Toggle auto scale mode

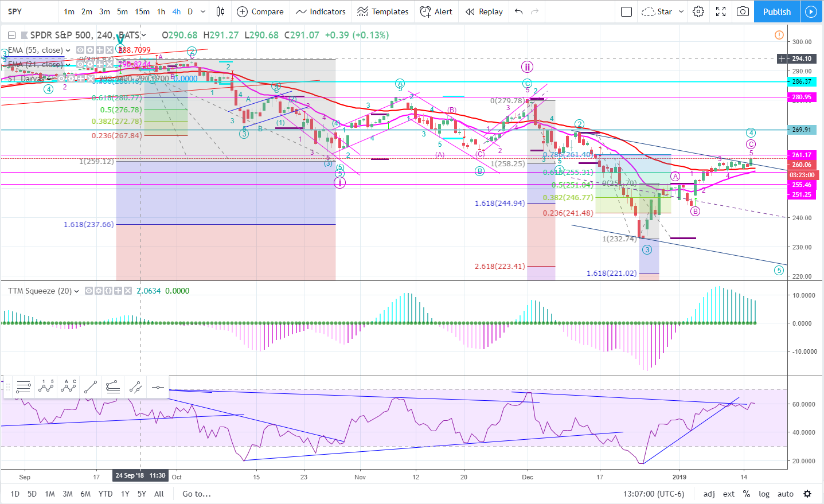786,494
